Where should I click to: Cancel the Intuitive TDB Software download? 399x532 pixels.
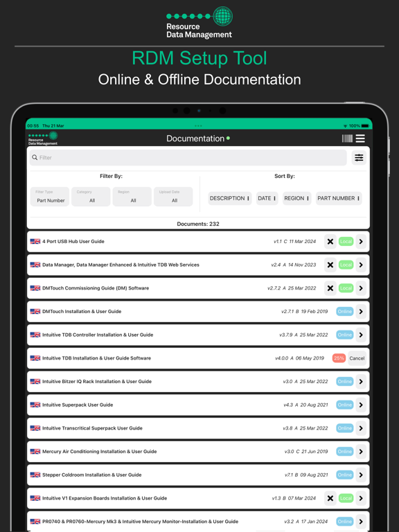pos(357,358)
